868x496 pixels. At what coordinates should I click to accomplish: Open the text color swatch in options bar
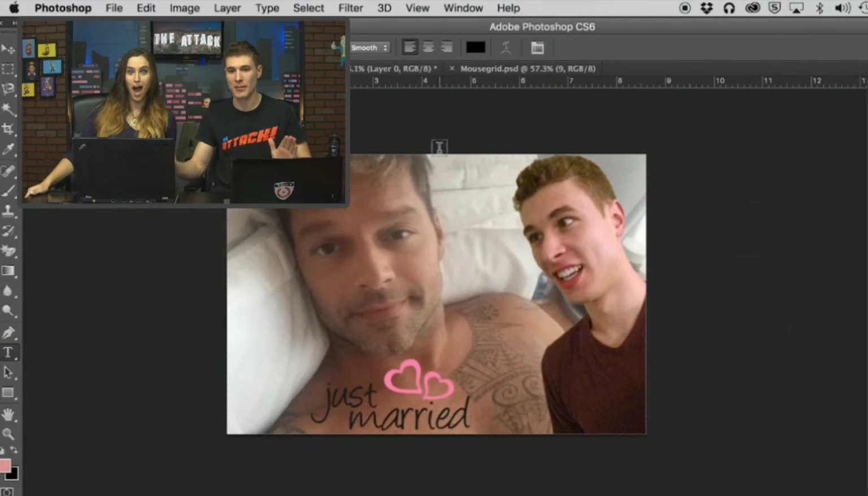click(476, 47)
